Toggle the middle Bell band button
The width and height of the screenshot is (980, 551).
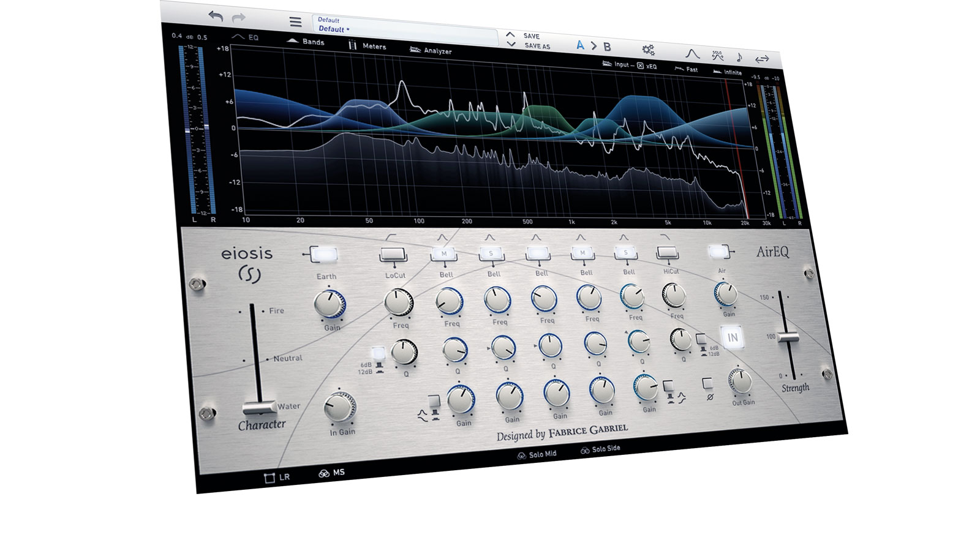[x=538, y=253]
